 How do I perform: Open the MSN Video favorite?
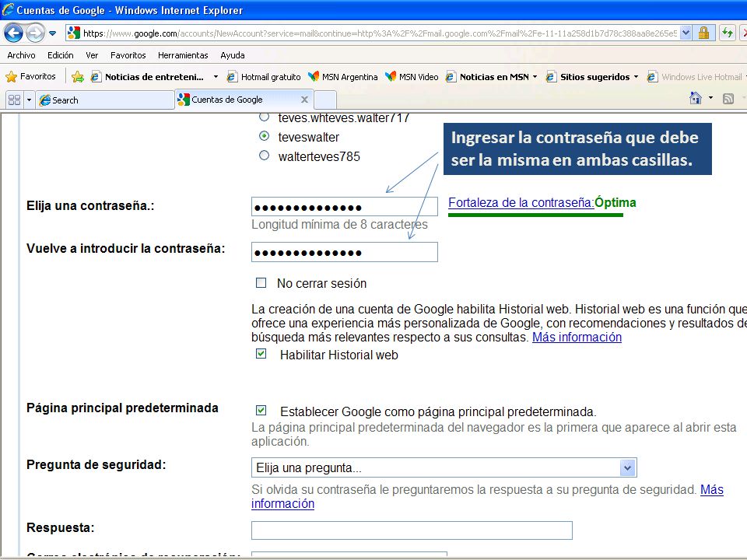pos(412,77)
